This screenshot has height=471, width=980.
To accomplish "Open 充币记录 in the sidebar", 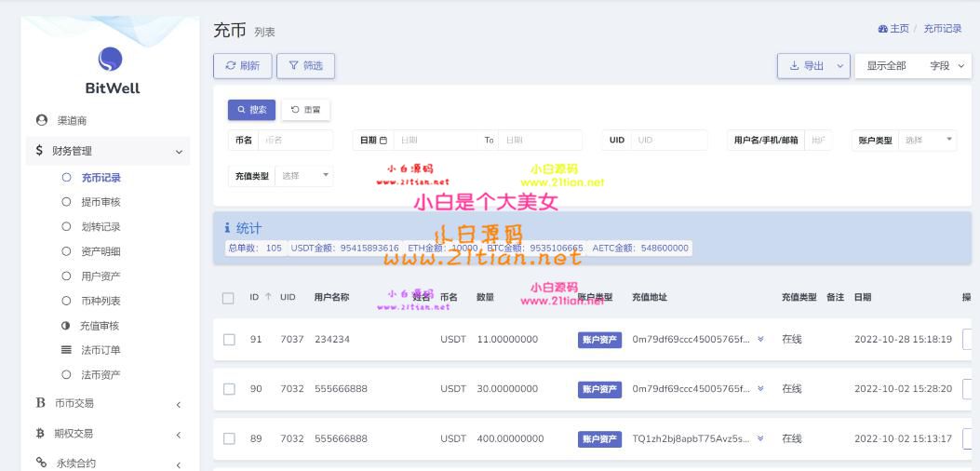I will click(101, 178).
